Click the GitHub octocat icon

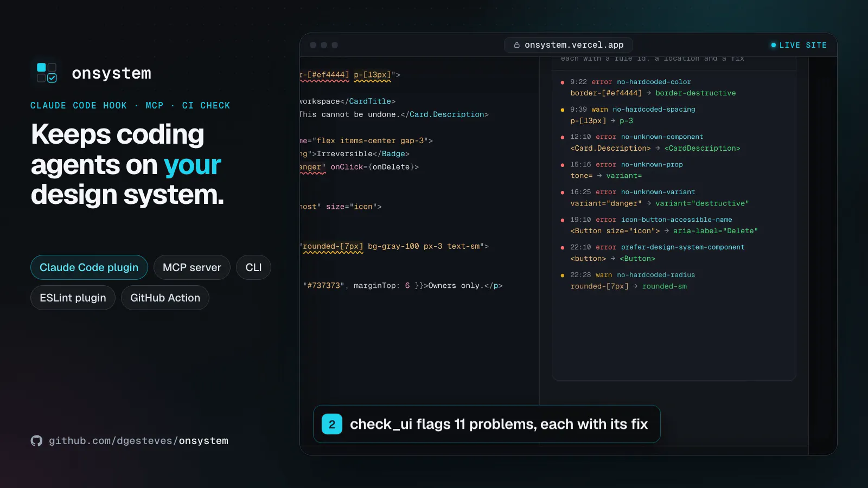click(x=36, y=441)
